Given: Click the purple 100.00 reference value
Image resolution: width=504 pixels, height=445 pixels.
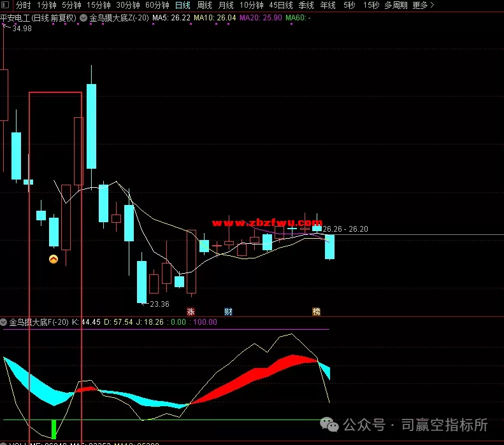Looking at the screenshot, I should 205,322.
